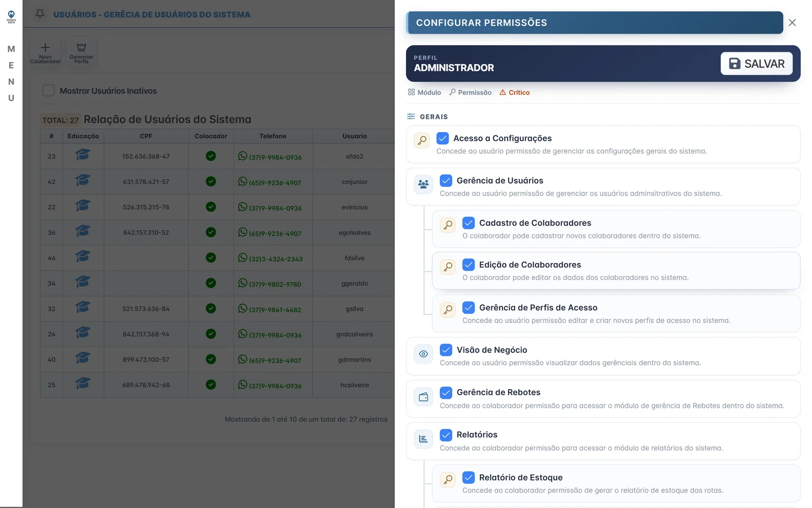Sort table by Usuario column header
This screenshot has width=812, height=508.
354,136
